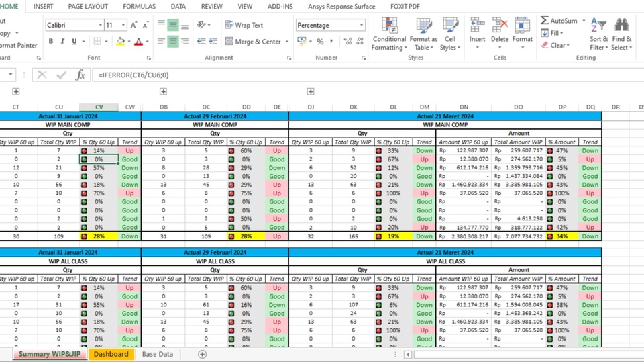
Task: Apply Accounting number format icon
Action: point(302,41)
